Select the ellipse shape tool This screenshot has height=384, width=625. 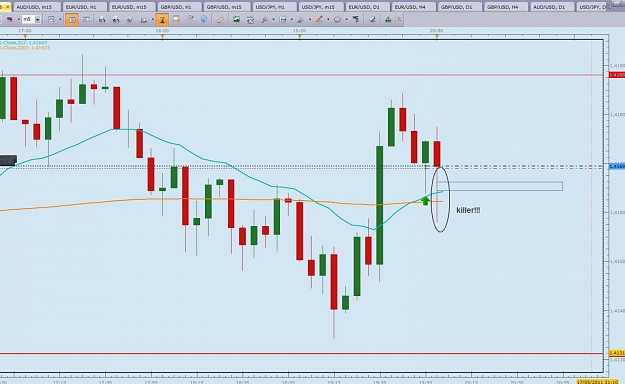[338, 19]
